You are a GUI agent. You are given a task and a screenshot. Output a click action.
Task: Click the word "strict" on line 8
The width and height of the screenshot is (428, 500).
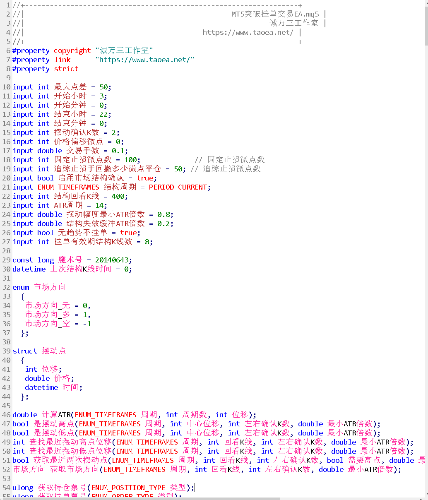[66, 69]
